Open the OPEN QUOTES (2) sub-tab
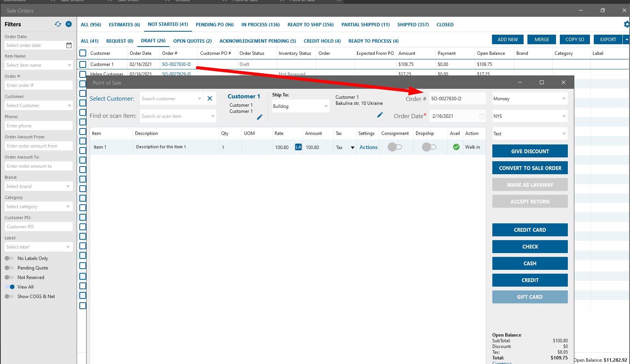 tap(192, 41)
